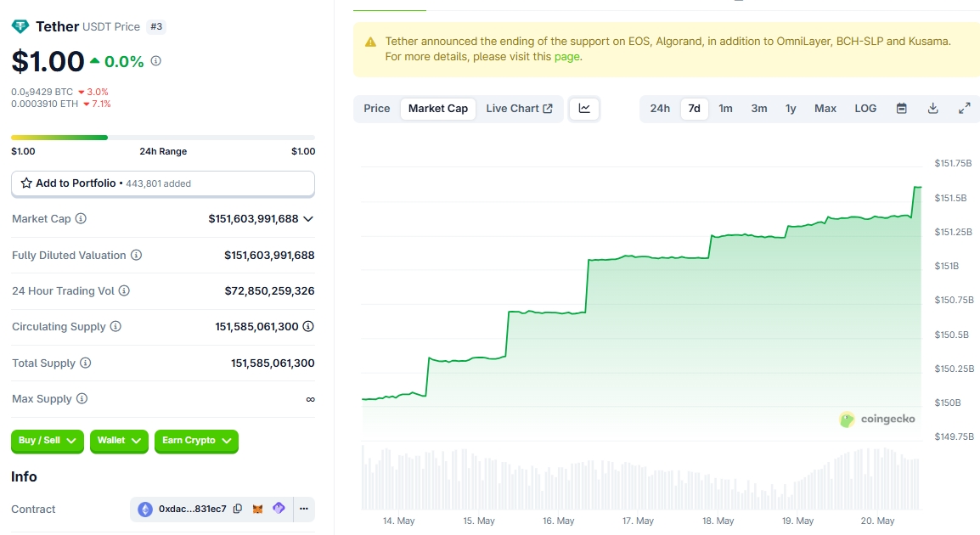Click the 443,801 added text
Viewport: 980px width, 535px height.
158,183
